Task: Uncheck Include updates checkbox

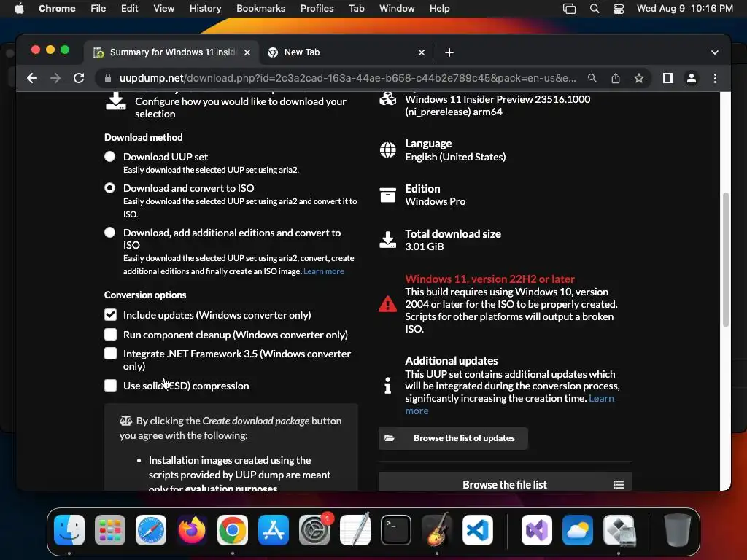Action: tap(111, 315)
